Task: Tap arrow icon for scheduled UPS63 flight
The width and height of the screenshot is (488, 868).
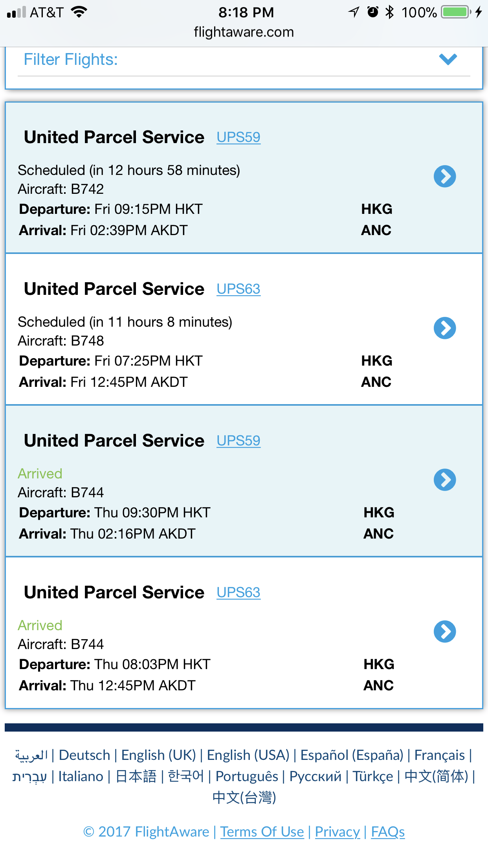Action: pos(445,328)
